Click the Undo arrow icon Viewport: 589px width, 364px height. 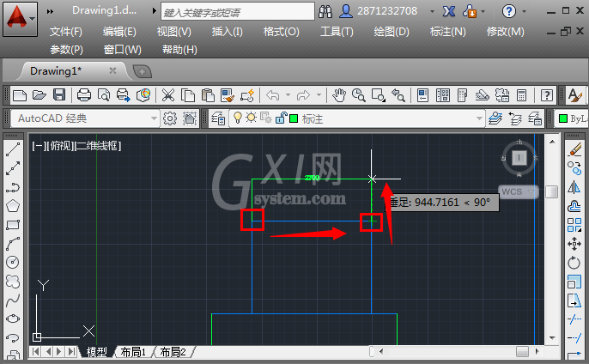273,95
